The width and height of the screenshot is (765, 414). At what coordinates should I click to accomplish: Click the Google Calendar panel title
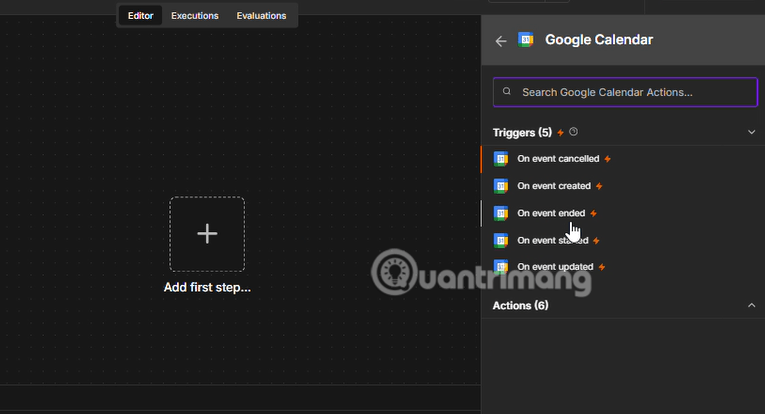599,39
